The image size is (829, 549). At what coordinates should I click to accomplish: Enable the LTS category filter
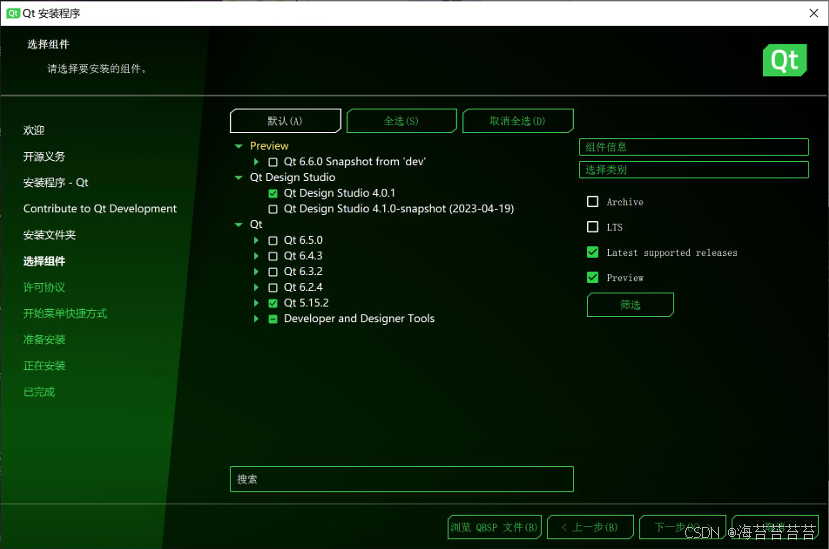tap(593, 227)
